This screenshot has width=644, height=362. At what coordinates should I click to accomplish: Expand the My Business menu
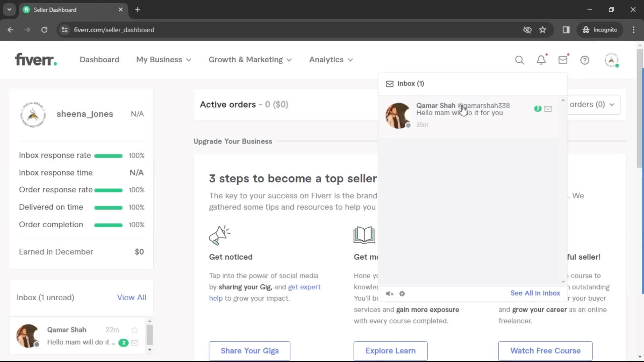(x=164, y=60)
